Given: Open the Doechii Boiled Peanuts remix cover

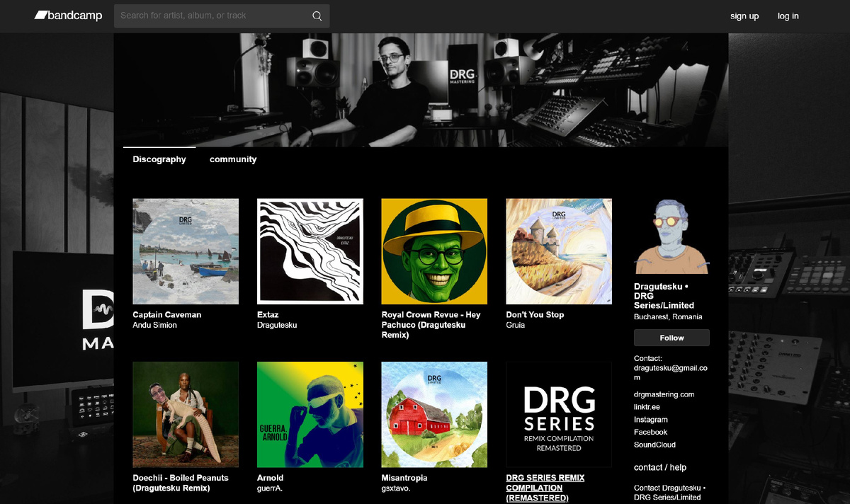Looking at the screenshot, I should [x=186, y=415].
